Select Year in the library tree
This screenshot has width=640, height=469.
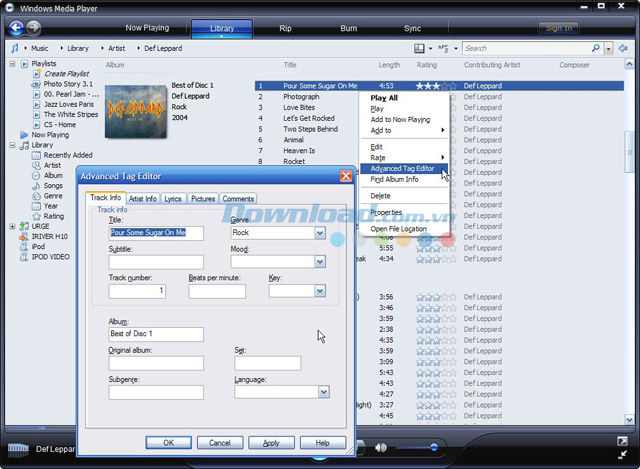tap(51, 206)
